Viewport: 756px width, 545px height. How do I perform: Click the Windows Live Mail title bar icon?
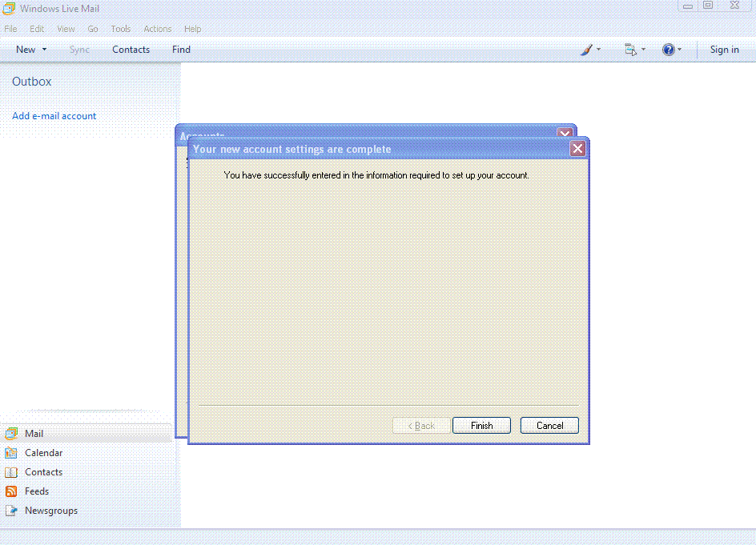click(9, 8)
